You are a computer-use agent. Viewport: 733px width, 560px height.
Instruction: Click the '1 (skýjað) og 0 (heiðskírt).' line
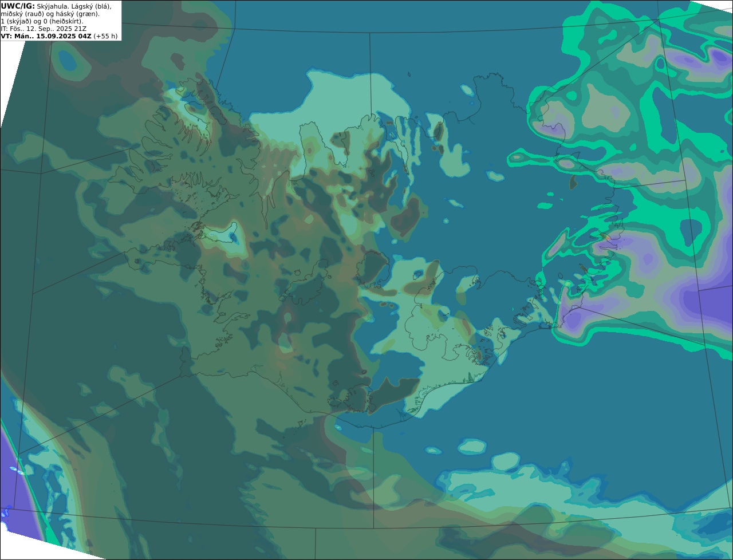[x=42, y=21]
